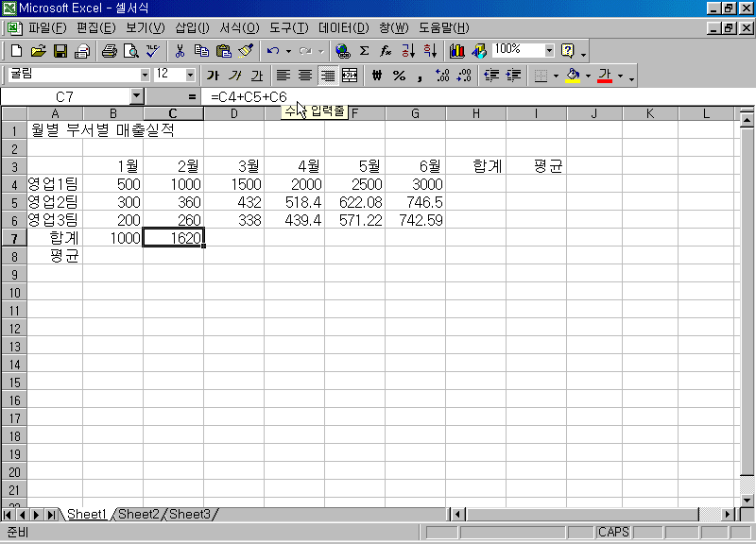The height and width of the screenshot is (544, 756).
Task: Open the borders style dropdown arrow
Action: click(556, 76)
